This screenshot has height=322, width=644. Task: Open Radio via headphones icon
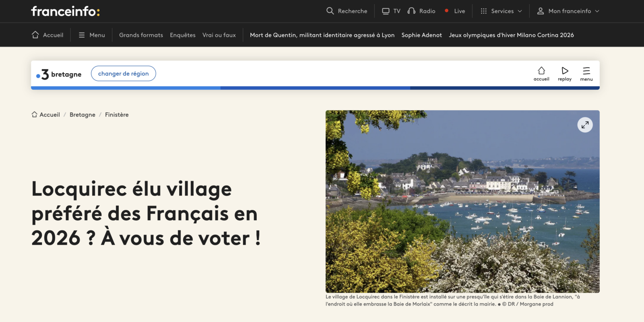[x=411, y=11]
